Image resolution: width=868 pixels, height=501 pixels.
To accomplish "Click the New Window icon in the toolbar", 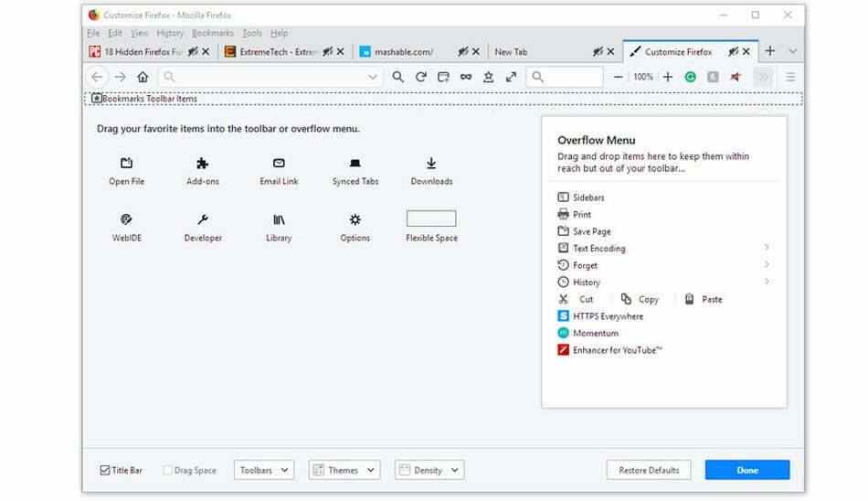I will 443,77.
